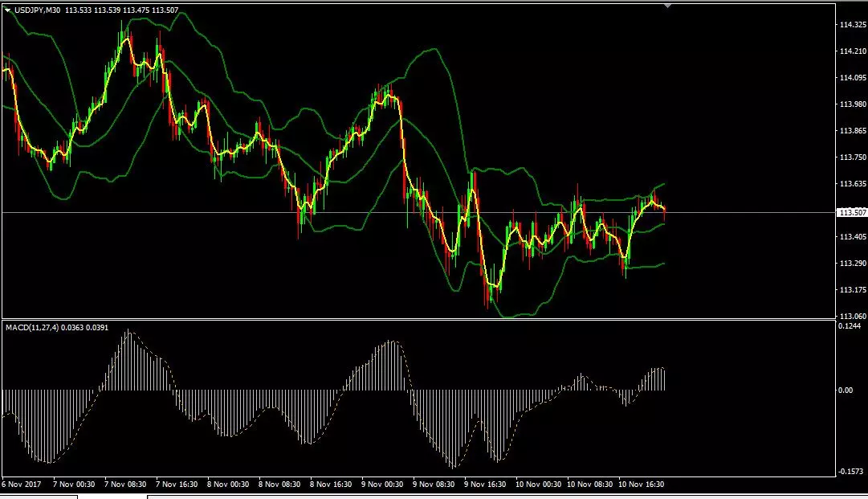
Task: Click the current price label 113.507
Action: pyautogui.click(x=853, y=213)
